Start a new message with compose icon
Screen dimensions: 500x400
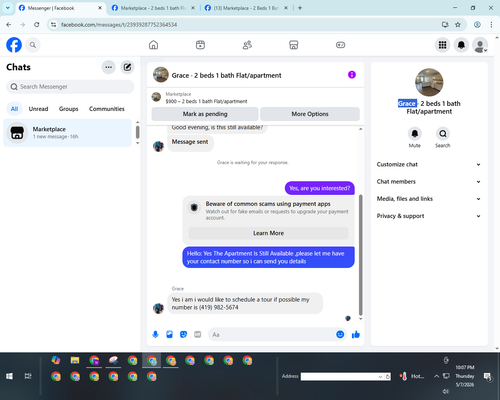point(127,67)
